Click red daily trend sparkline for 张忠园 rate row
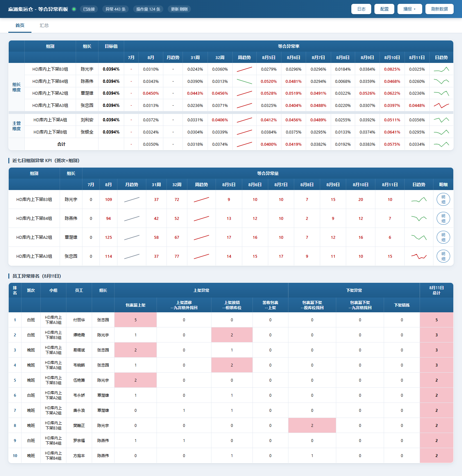Image resolution: width=462 pixels, height=476 pixels. point(441,105)
